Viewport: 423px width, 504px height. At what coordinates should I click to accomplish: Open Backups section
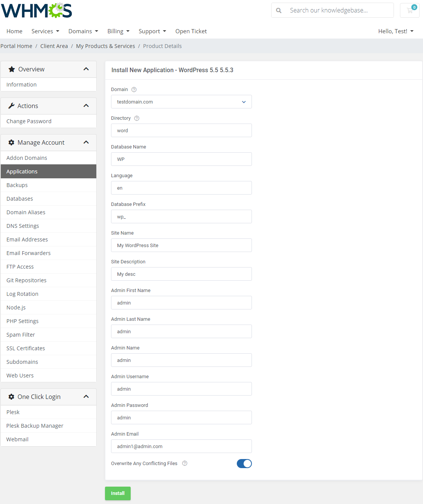(x=48, y=185)
